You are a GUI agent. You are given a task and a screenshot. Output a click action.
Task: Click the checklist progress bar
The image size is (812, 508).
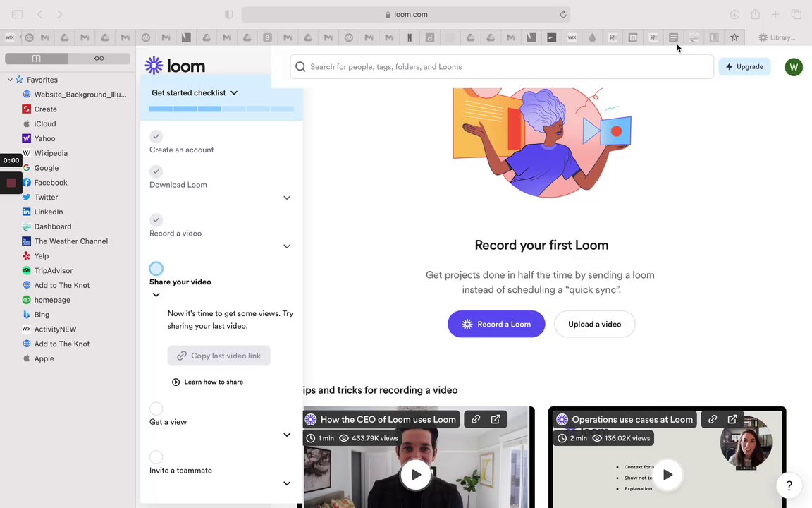pyautogui.click(x=221, y=109)
